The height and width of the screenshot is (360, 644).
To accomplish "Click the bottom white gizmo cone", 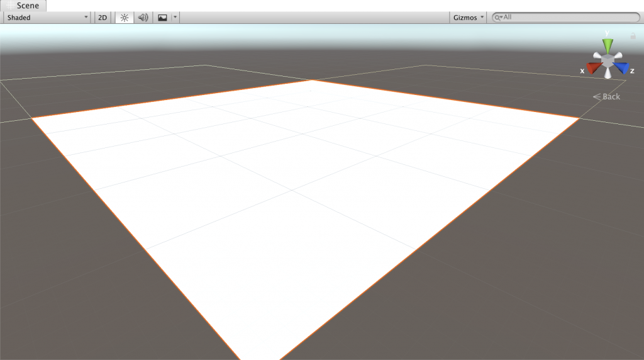I will click(x=608, y=73).
